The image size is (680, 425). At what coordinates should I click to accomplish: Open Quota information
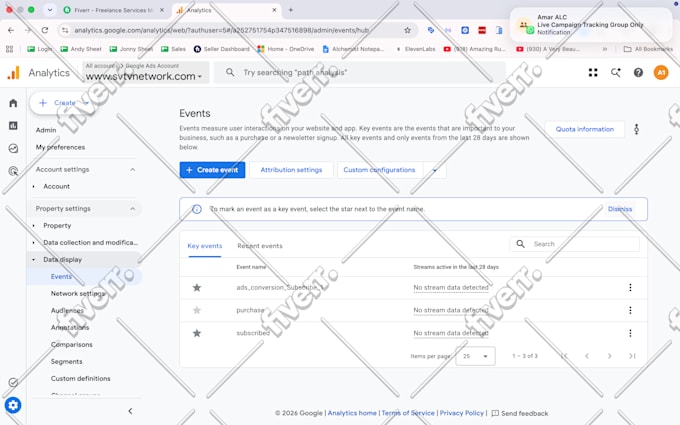coord(585,129)
